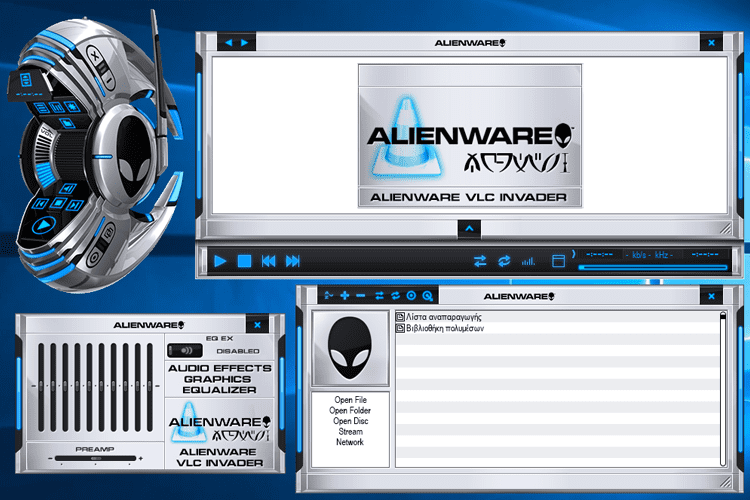This screenshot has height=500, width=750.
Task: Choose Open Disc in the playlist sidebar
Action: 349,421
